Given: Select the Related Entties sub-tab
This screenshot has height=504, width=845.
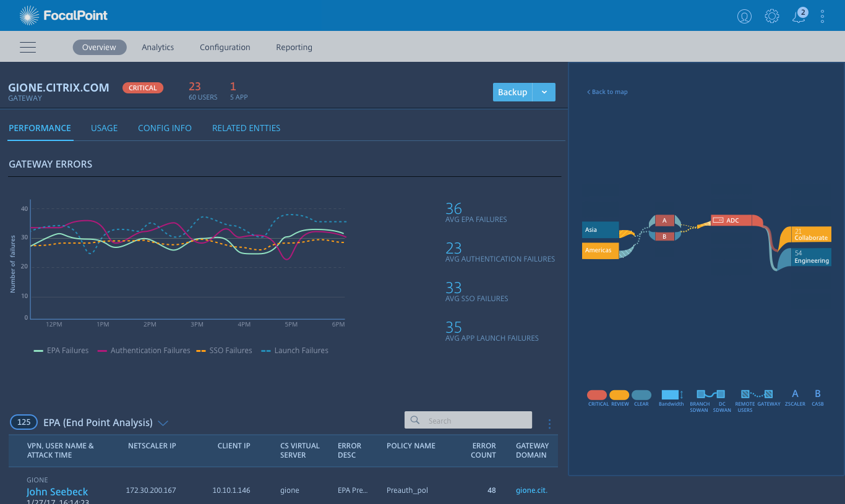Looking at the screenshot, I should [x=246, y=128].
